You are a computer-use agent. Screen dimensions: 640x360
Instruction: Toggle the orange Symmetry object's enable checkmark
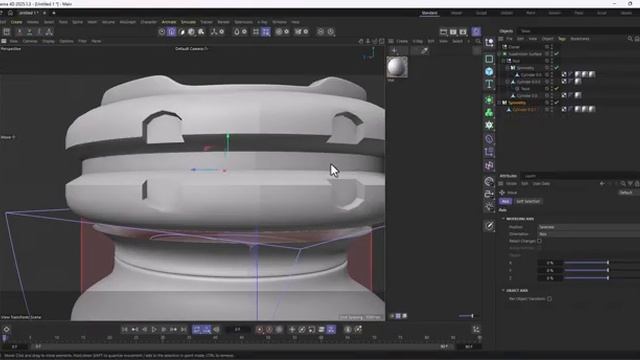(556, 102)
